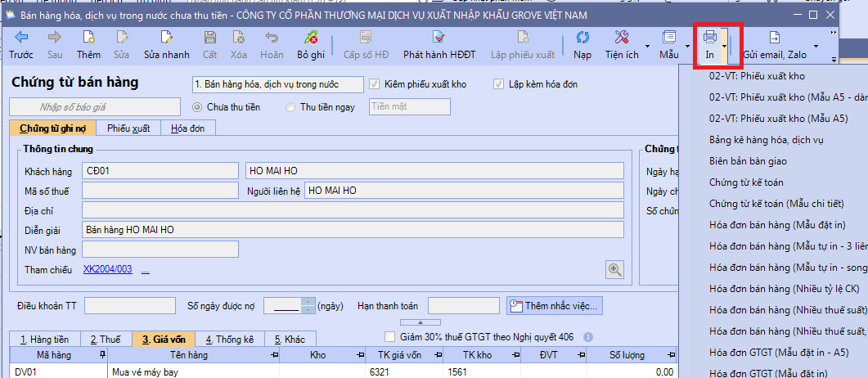The width and height of the screenshot is (868, 378).
Task: Click the In printer icon
Action: click(709, 37)
